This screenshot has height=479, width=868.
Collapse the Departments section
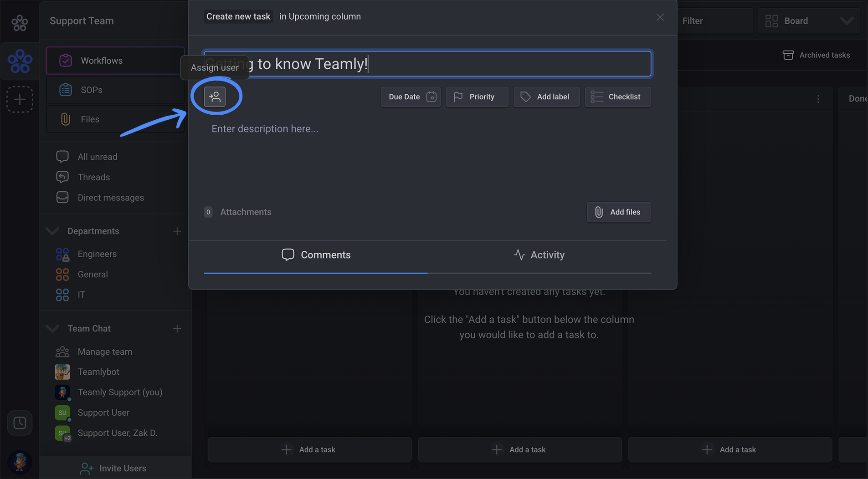click(x=53, y=231)
